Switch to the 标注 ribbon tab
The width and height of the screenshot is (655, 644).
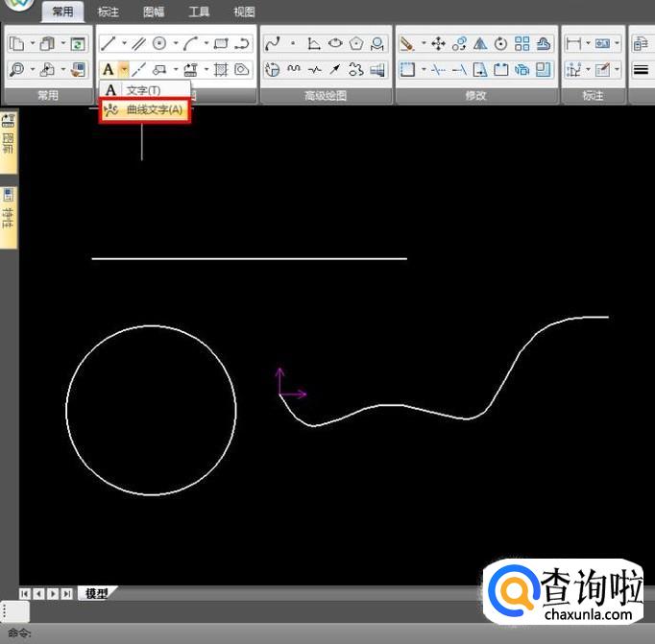click(x=109, y=12)
